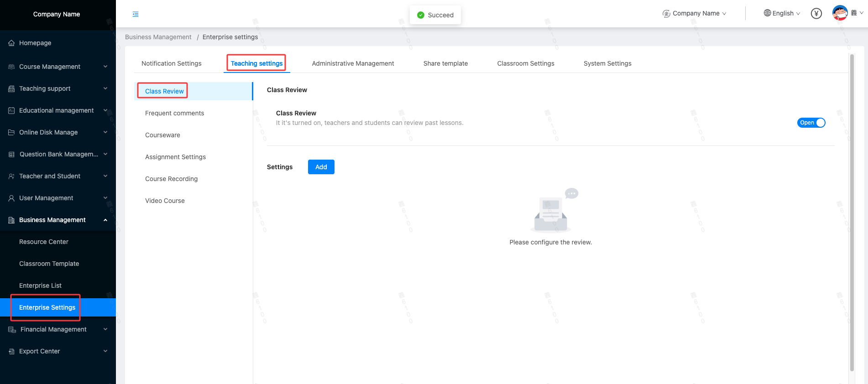Click the Online Disk Manage folder icon
The height and width of the screenshot is (384, 868).
coord(11,132)
